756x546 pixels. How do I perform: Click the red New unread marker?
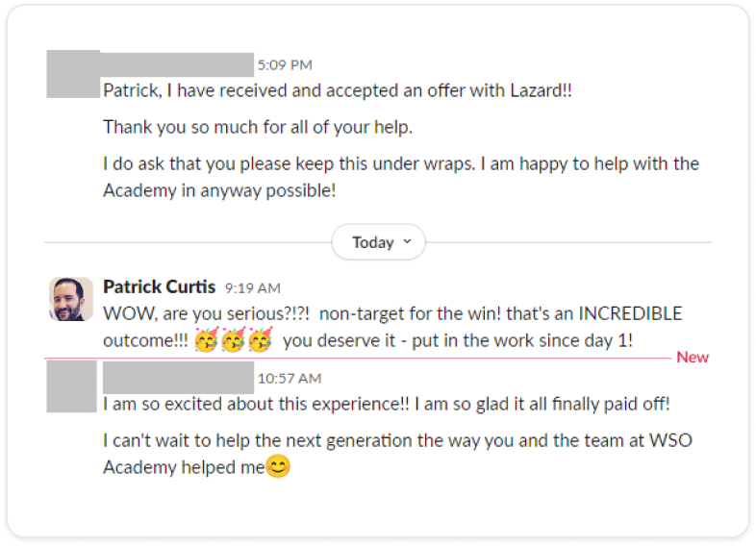[693, 357]
